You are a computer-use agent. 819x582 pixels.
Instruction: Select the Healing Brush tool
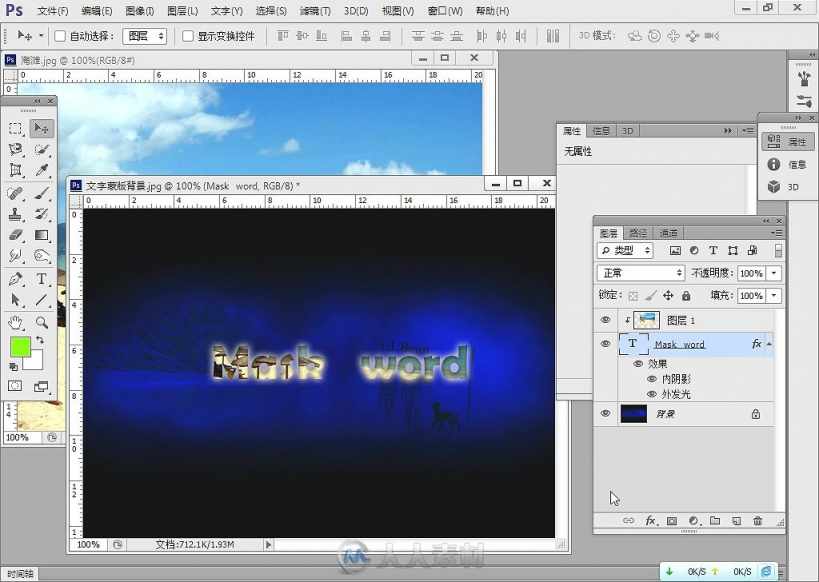point(15,193)
